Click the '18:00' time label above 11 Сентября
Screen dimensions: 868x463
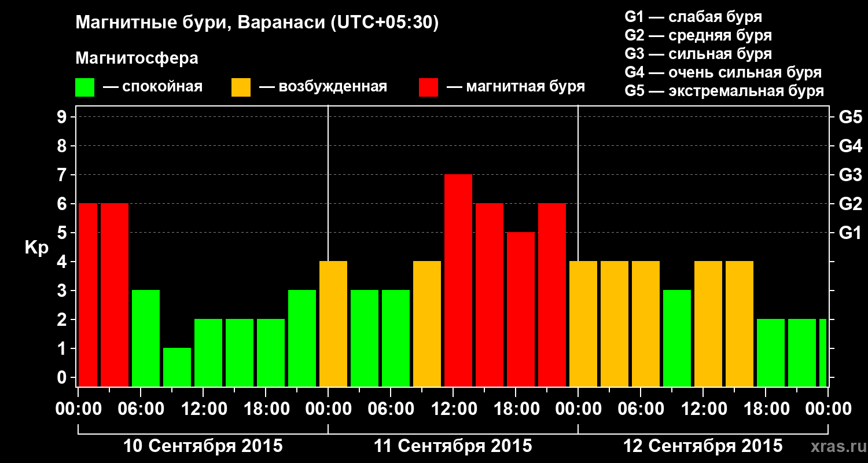pos(516,409)
